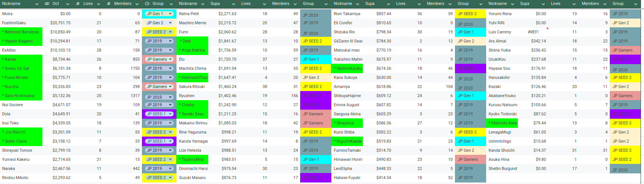
Task: Open Kuzuha's JP Gamers group dropdown
Action: click(x=170, y=86)
